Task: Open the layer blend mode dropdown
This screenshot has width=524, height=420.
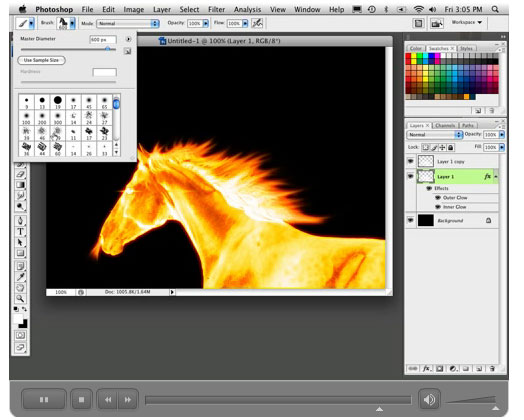Action: (x=434, y=135)
